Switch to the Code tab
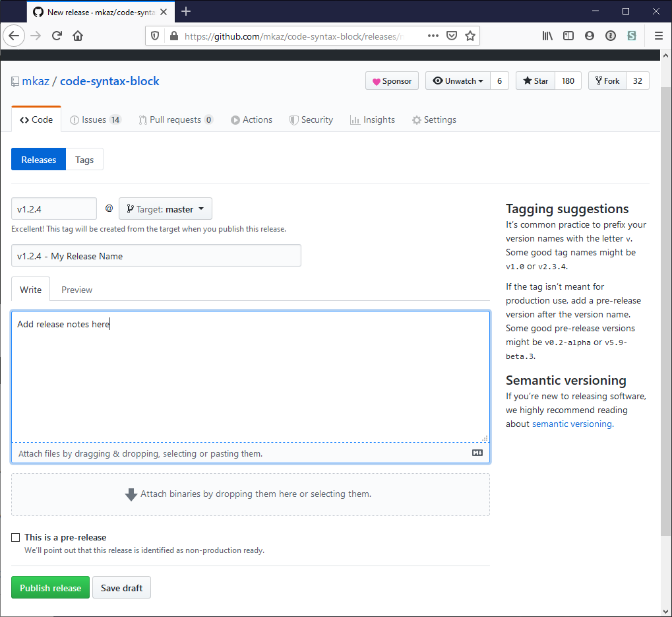The image size is (672, 617). point(36,119)
